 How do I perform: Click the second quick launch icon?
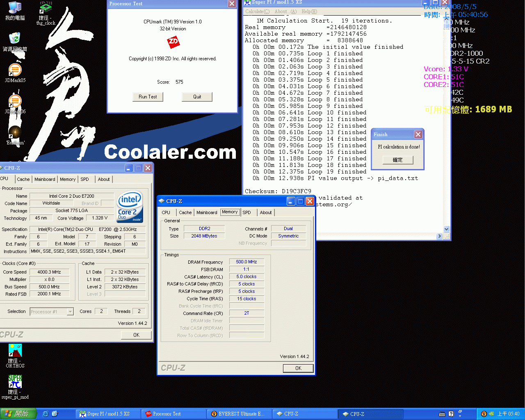coord(55,414)
